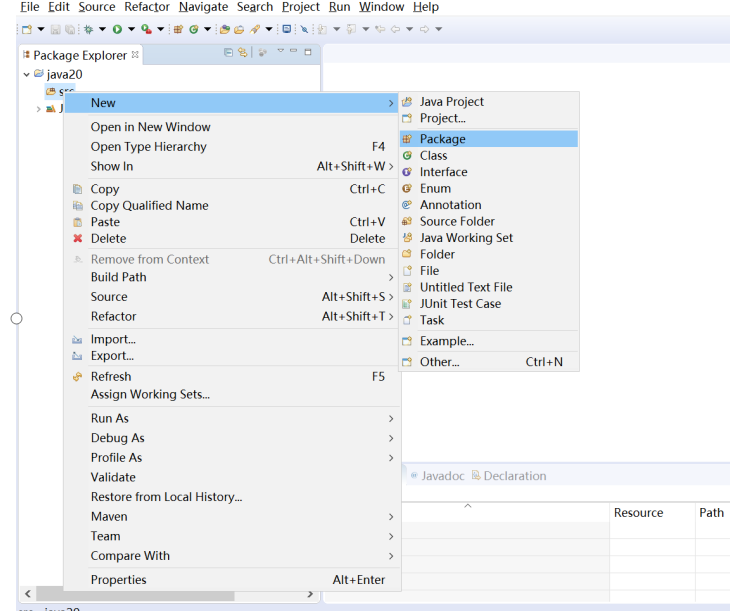This screenshot has height=611, width=730.
Task: Click Delete in the context menu
Action: coord(232,238)
